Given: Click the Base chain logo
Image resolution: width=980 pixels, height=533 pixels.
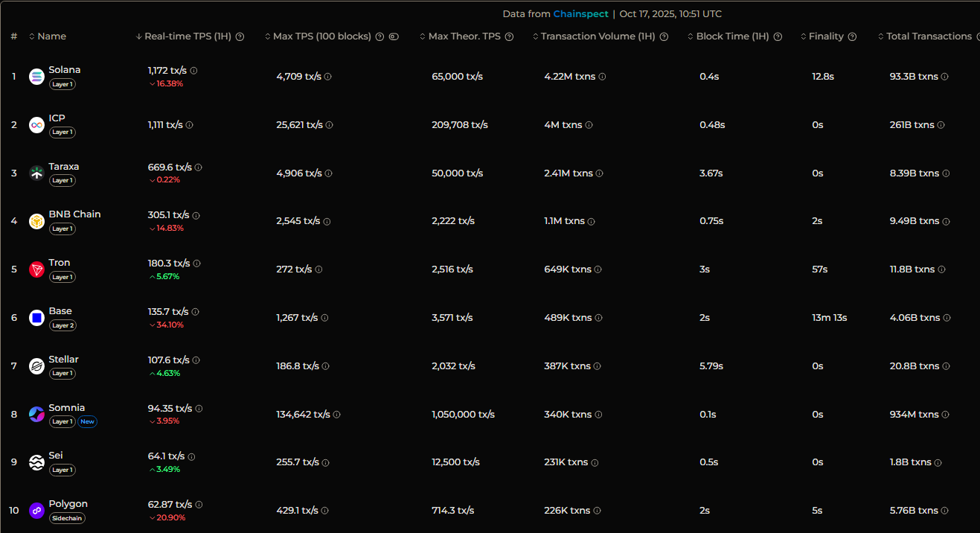Looking at the screenshot, I should point(36,318).
